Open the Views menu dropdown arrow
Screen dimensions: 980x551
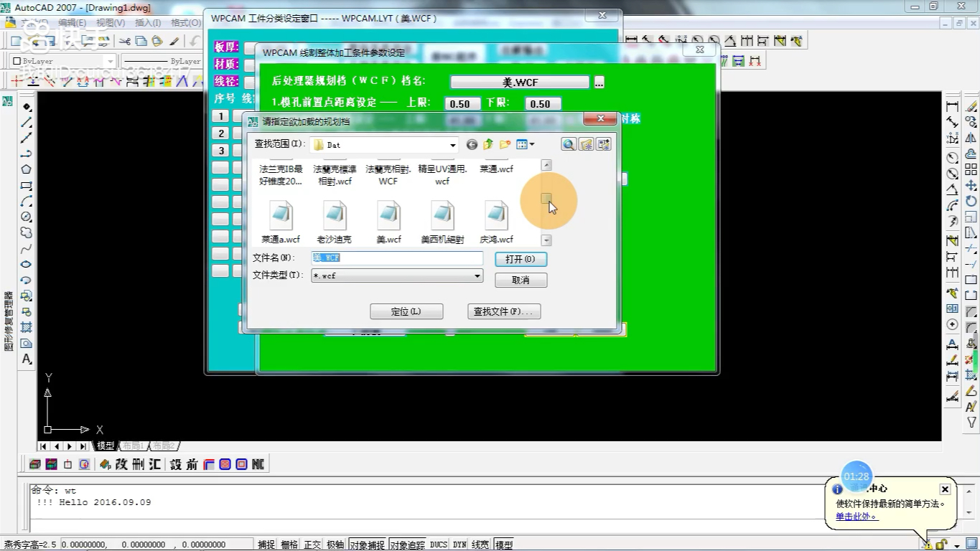pos(531,145)
